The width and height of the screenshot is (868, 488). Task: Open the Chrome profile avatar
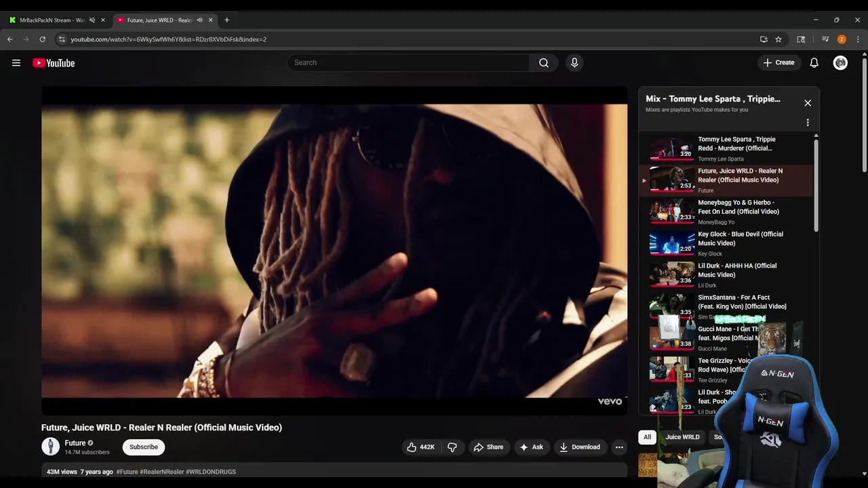tap(842, 39)
